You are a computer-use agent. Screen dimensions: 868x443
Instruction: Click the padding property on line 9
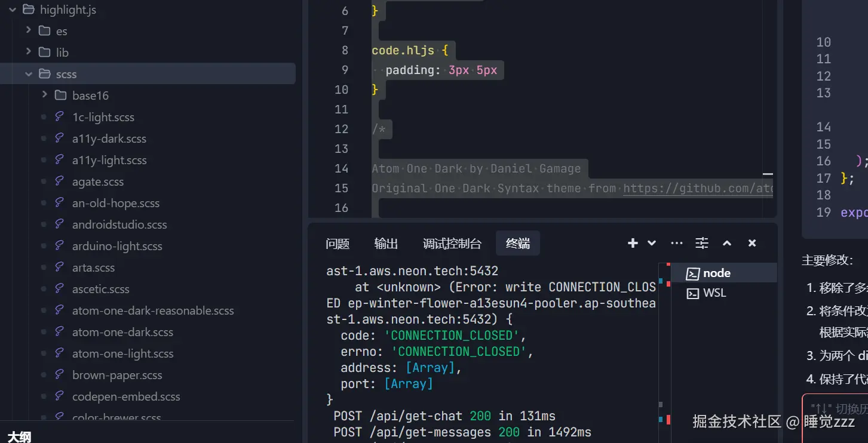click(410, 70)
